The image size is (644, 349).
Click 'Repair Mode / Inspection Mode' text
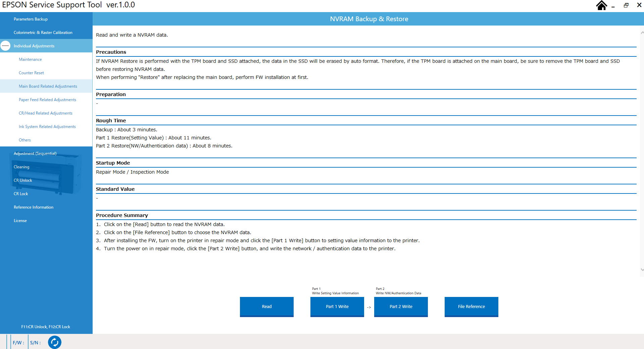click(132, 172)
